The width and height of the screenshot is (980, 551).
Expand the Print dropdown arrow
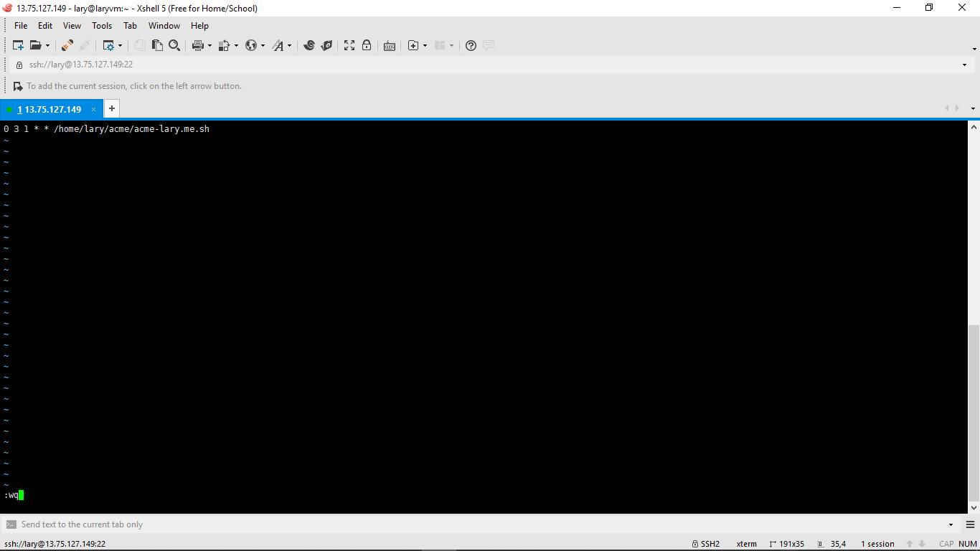[209, 45]
